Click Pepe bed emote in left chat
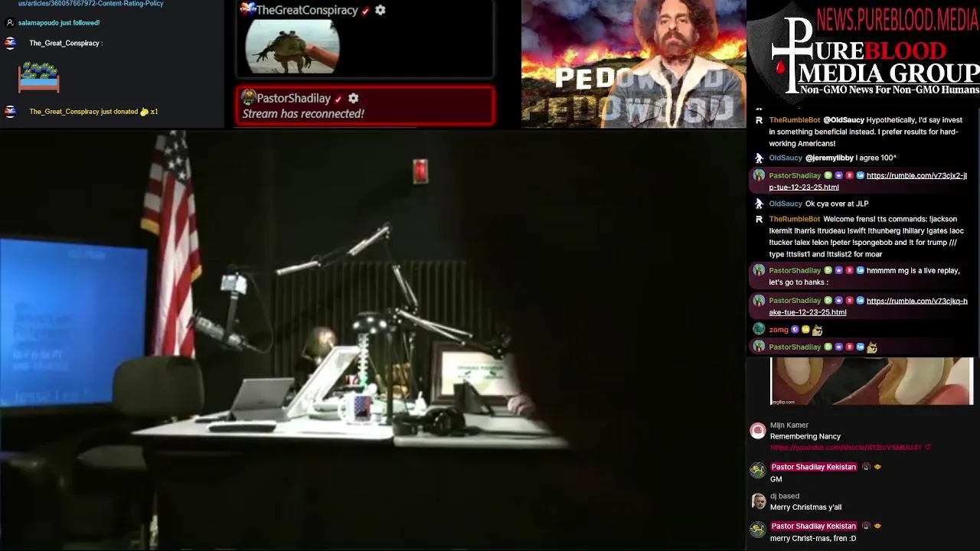980x551 pixels. (x=39, y=77)
